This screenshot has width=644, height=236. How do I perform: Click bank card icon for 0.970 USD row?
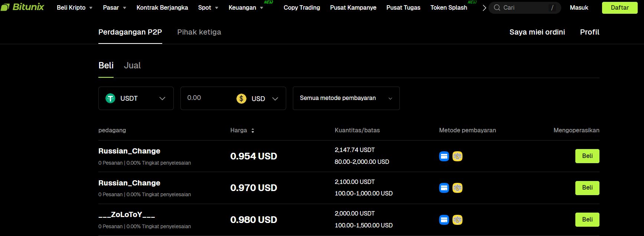click(444, 188)
